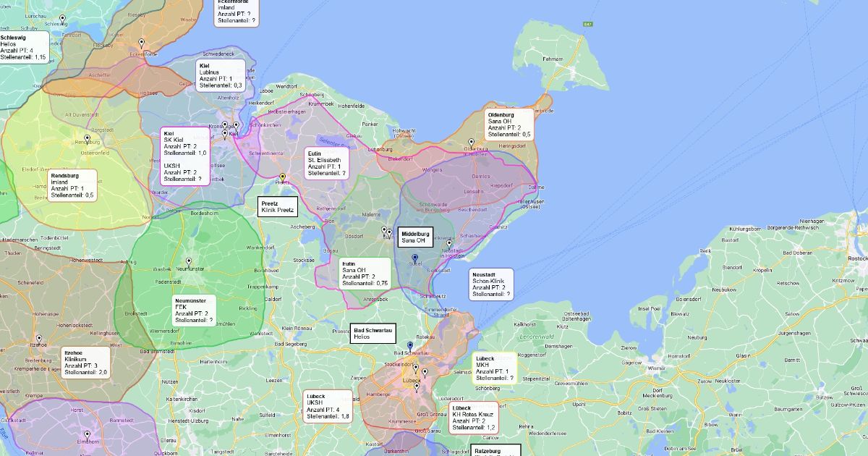Open the Neumünster FEK info box
Image resolution: width=868 pixels, height=456 pixels.
point(195,310)
